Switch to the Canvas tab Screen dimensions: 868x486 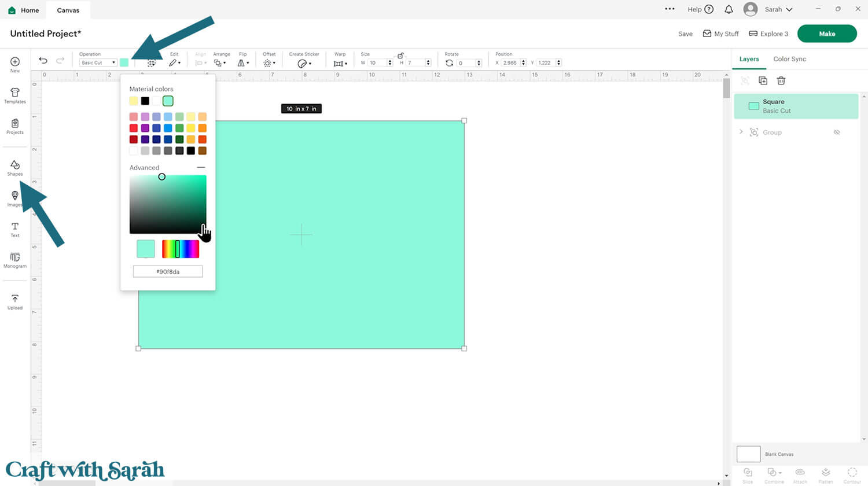(68, 10)
